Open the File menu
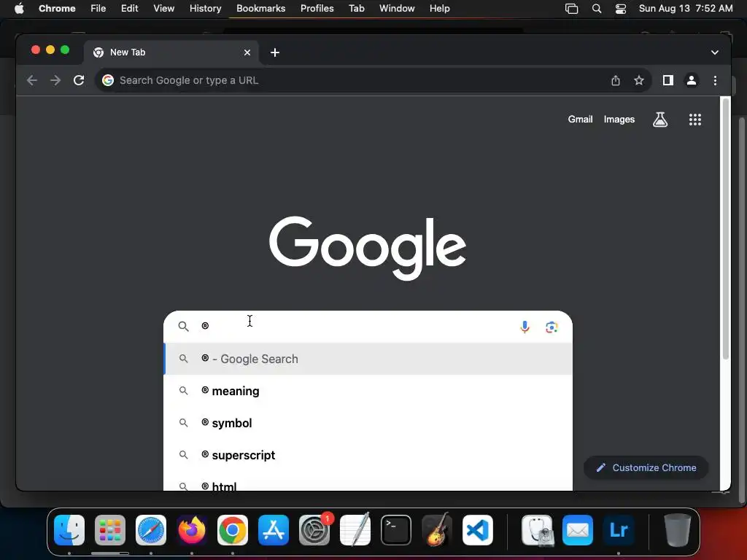Screen dimensions: 747x560 pyautogui.click(x=98, y=8)
